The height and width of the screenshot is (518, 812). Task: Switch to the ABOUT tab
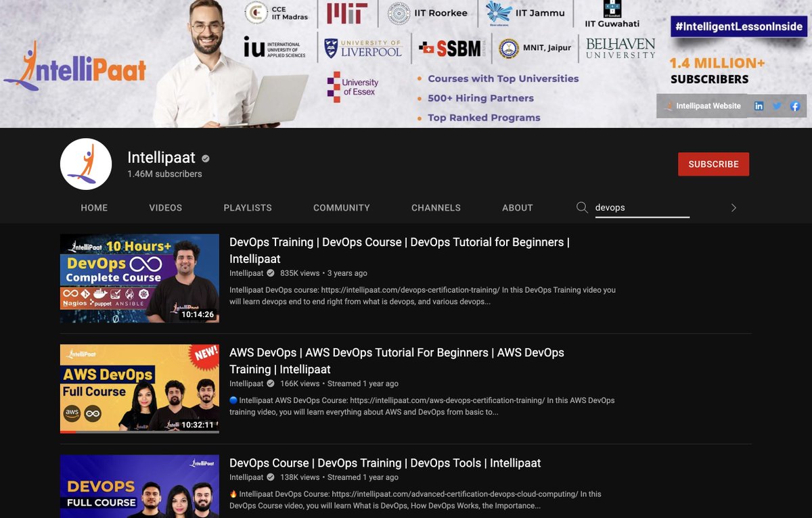click(518, 208)
